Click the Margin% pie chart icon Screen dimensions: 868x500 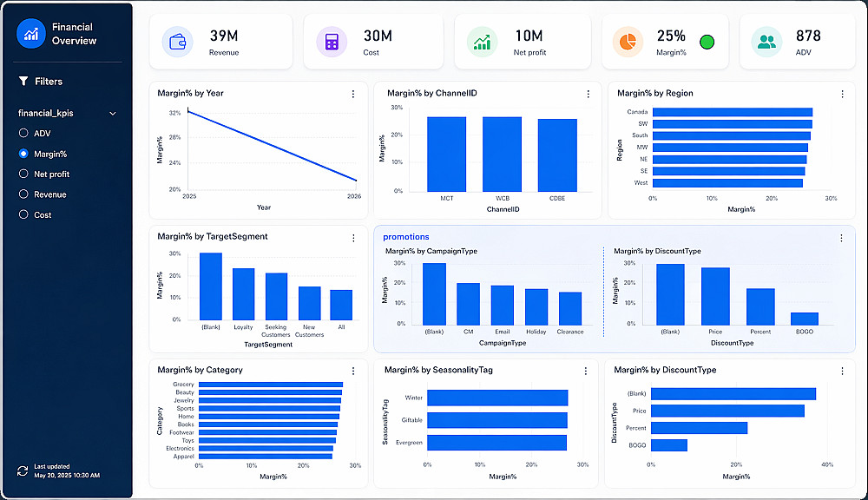[628, 42]
